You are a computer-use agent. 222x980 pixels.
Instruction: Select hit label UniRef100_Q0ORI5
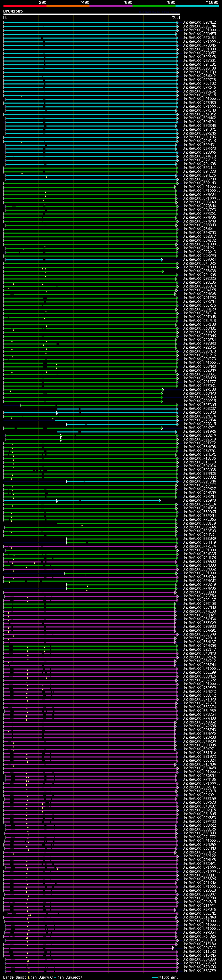pos(199,401)
